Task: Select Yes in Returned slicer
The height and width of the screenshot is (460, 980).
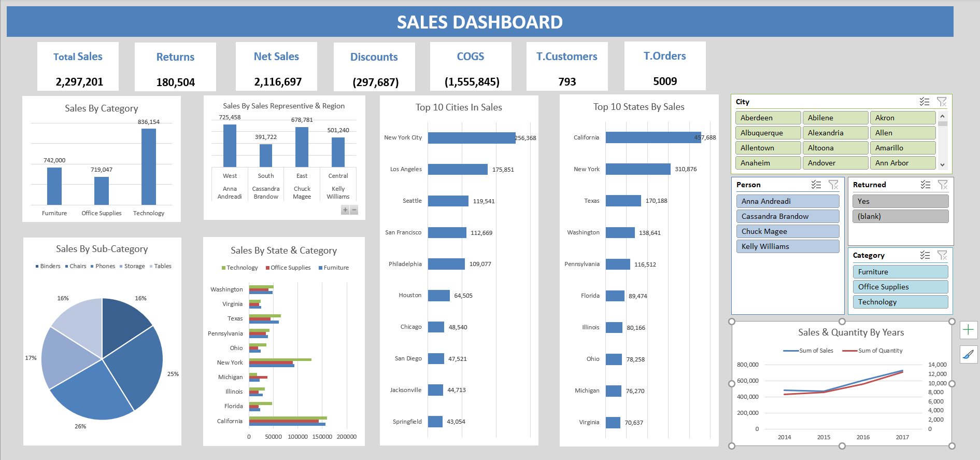Action: point(901,201)
